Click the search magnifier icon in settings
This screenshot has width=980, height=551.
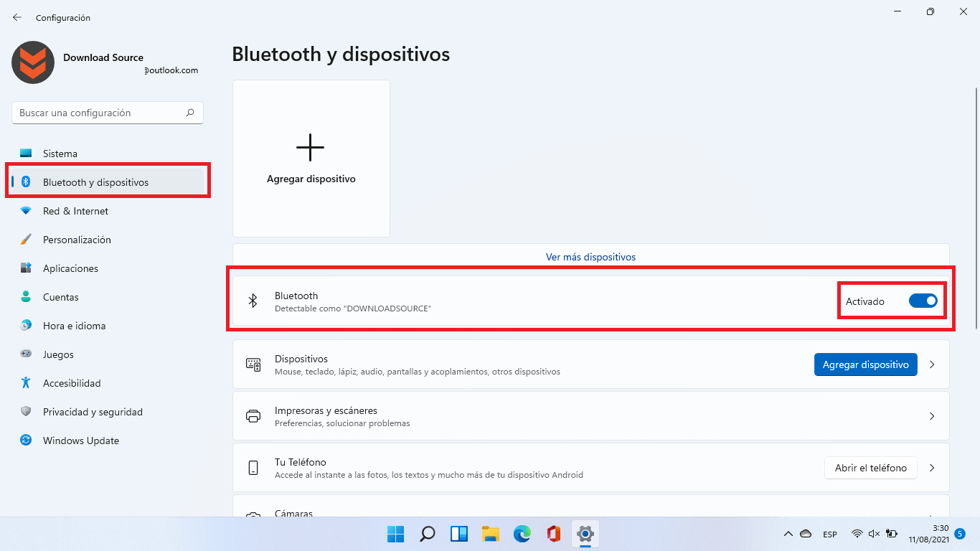(190, 113)
